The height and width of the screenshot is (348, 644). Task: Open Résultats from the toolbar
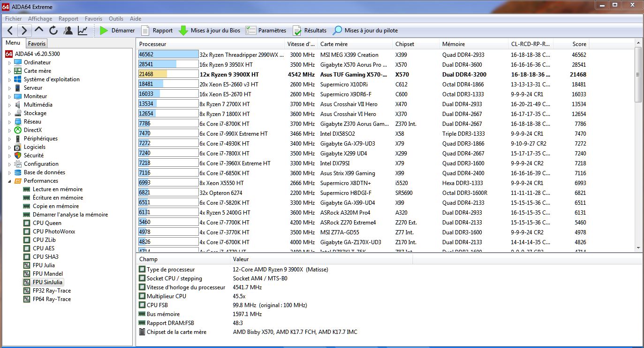coord(310,31)
